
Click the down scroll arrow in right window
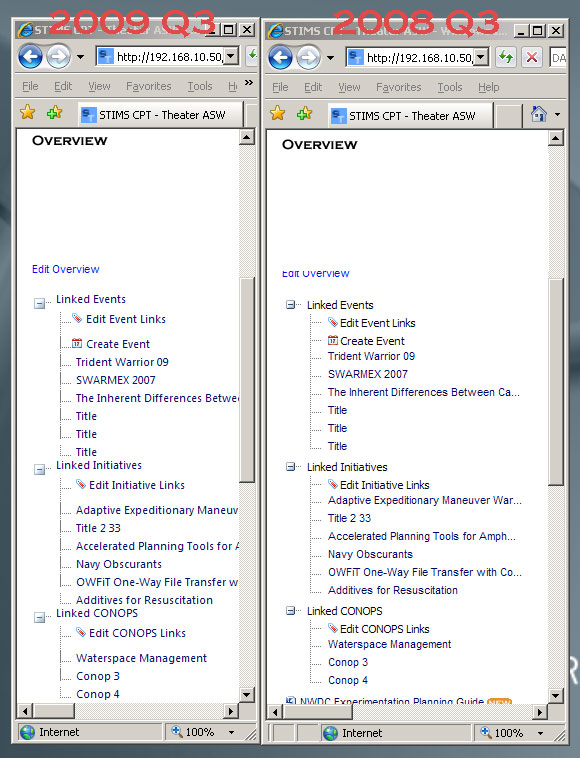[x=555, y=696]
